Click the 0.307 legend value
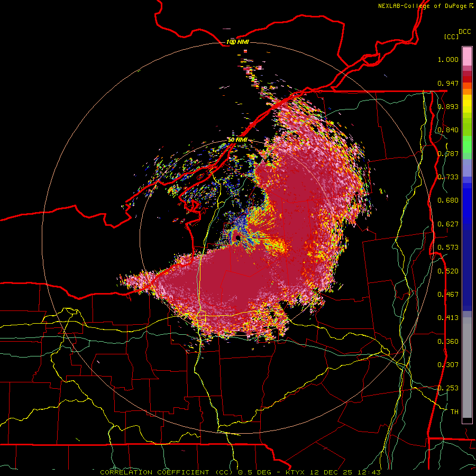Image resolution: width=476 pixels, height=476 pixels. (448, 365)
